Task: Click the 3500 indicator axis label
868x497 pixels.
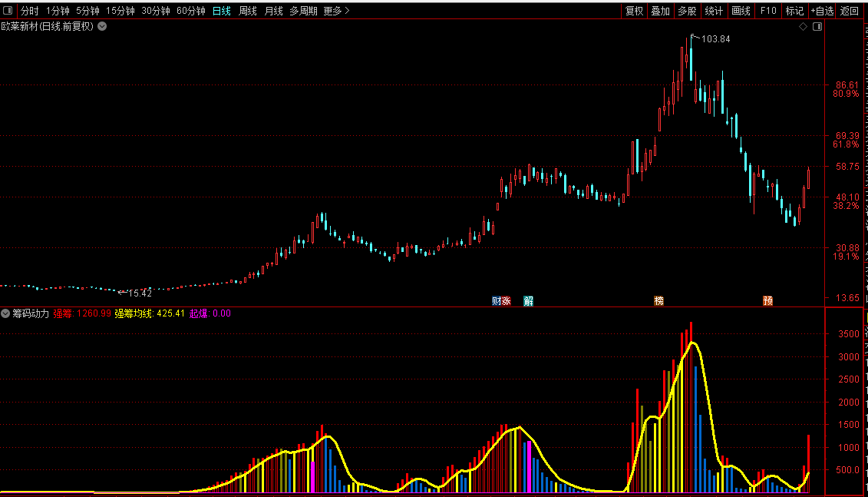Action: click(x=849, y=334)
